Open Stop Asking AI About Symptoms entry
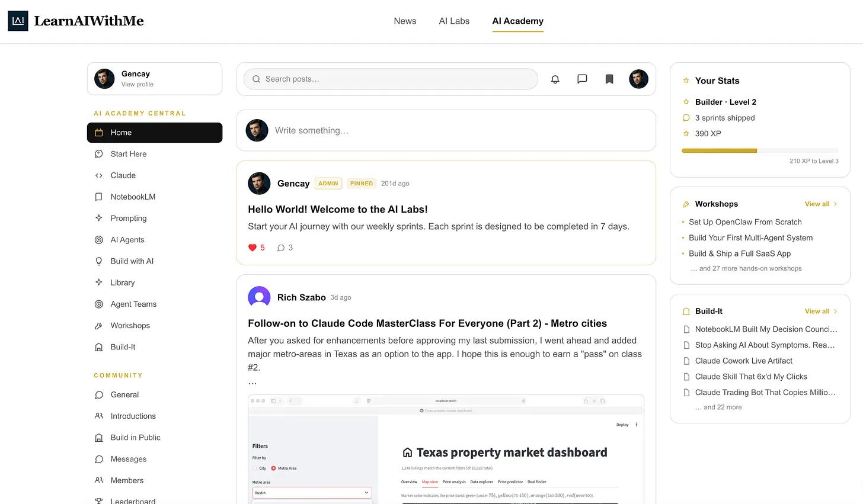This screenshot has height=504, width=863. coord(765,345)
